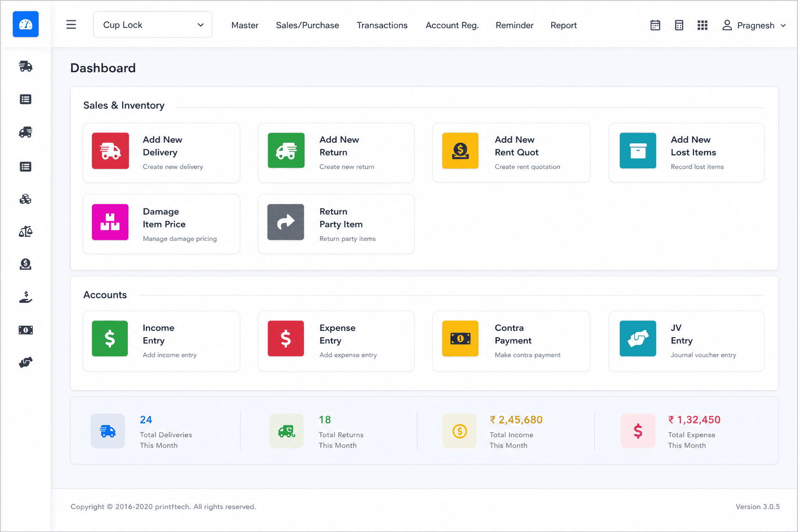798x532 pixels.
Task: Open the second sidebar list icon
Action: click(25, 166)
